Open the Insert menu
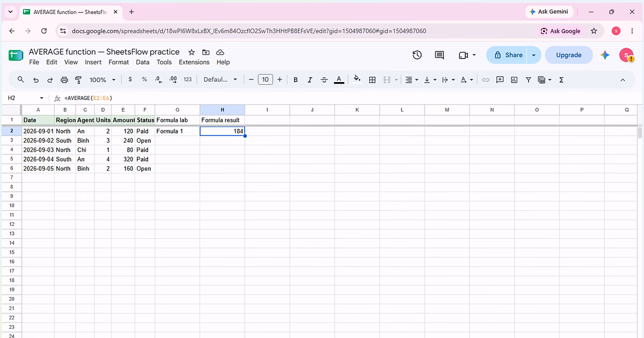The width and height of the screenshot is (644, 338). pyautogui.click(x=93, y=62)
